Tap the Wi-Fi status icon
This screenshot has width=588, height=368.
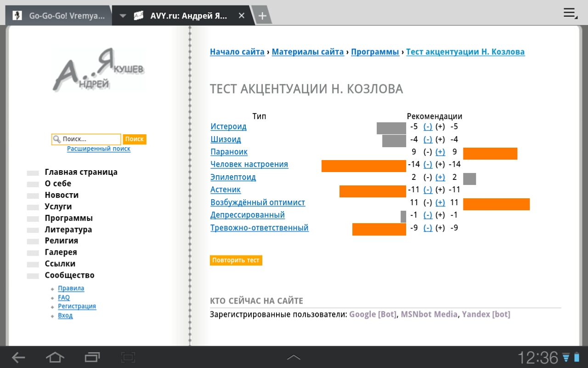click(x=566, y=357)
